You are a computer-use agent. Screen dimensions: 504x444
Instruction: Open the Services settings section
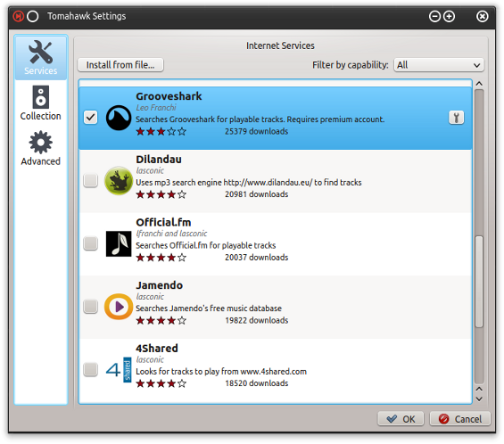pos(41,58)
